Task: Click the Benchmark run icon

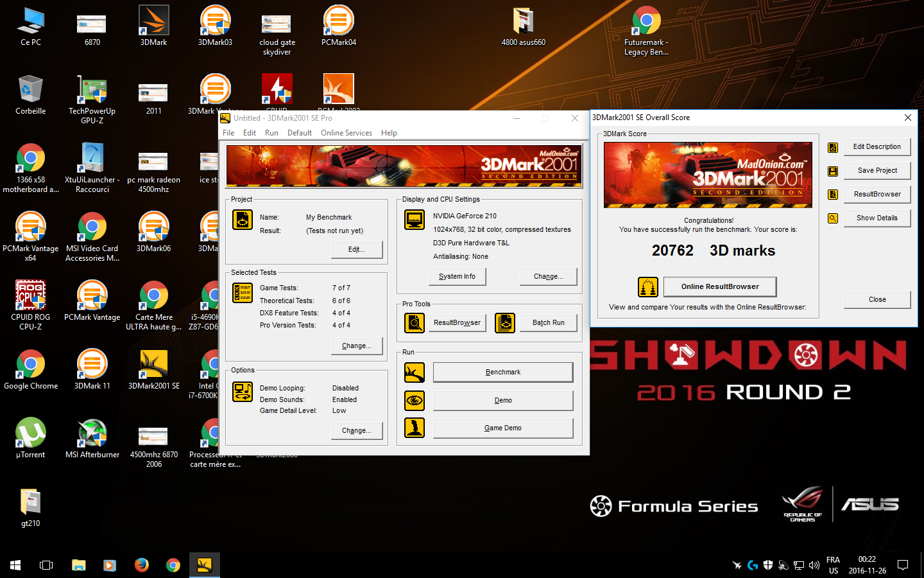Action: tap(415, 372)
